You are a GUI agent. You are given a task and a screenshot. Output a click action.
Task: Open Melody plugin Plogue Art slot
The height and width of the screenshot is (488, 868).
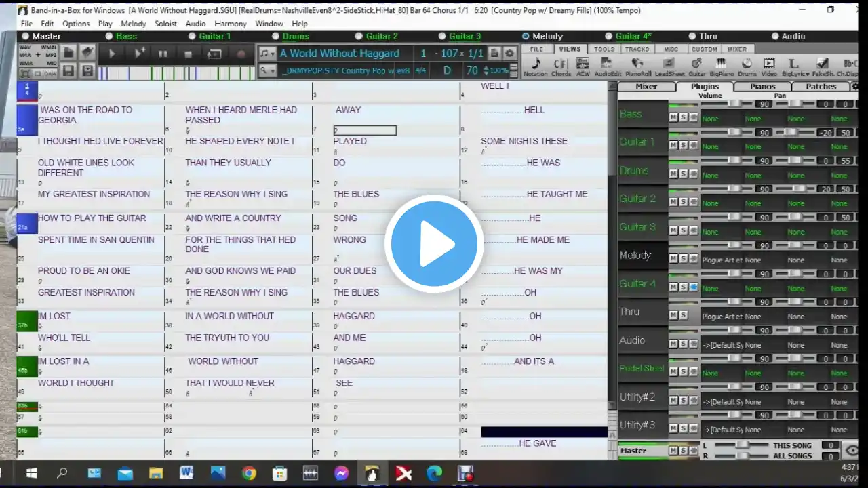click(x=722, y=260)
